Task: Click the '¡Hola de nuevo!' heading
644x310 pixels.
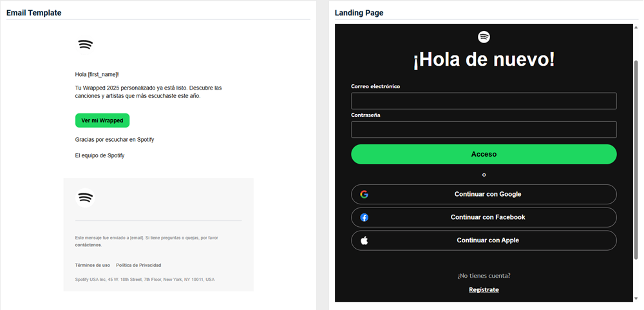Action: 484,60
